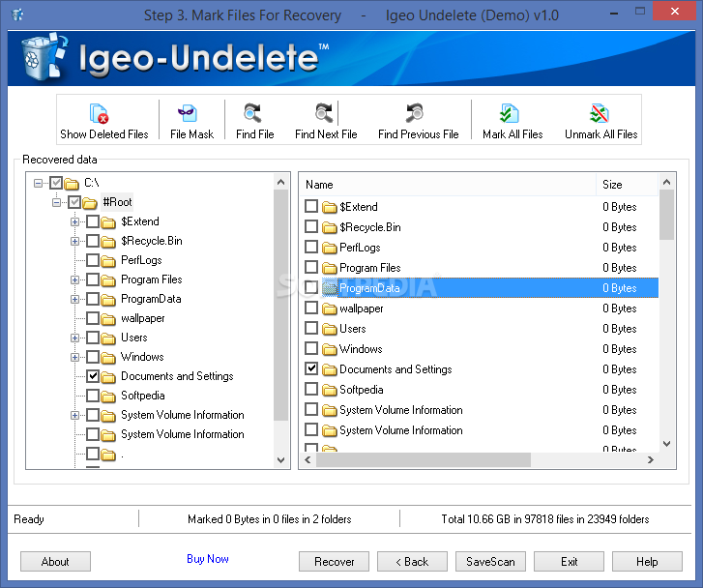Click the wallpaper folder icon in file list
Image resolution: width=703 pixels, height=588 pixels.
click(330, 309)
